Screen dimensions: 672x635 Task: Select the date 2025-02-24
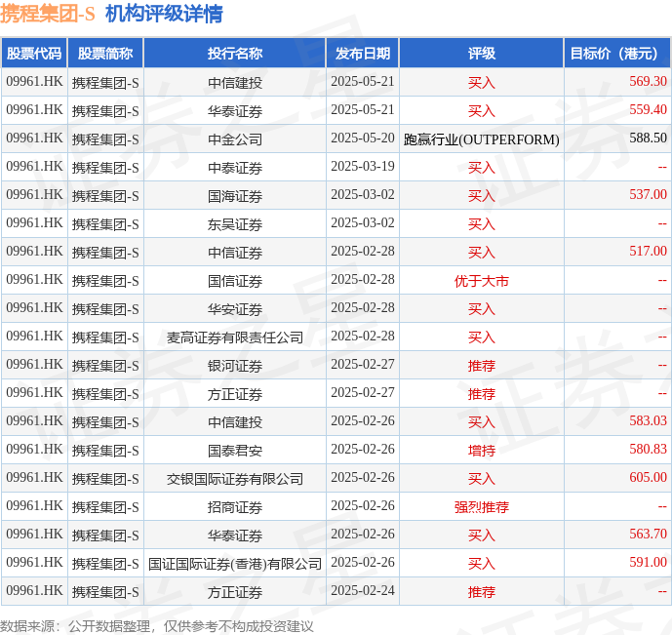click(x=363, y=590)
